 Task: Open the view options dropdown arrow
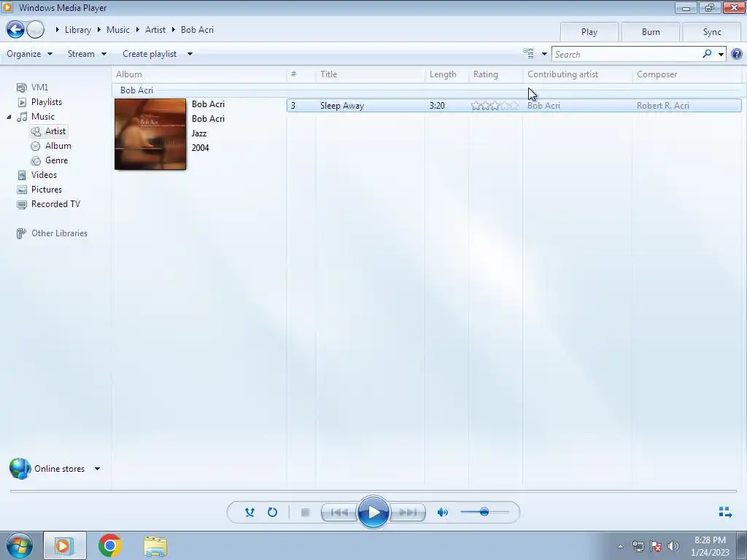pos(544,54)
